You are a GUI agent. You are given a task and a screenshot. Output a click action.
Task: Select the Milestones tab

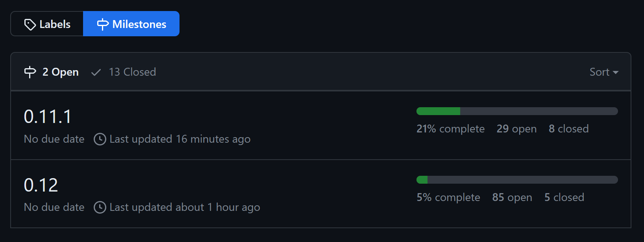coord(131,24)
